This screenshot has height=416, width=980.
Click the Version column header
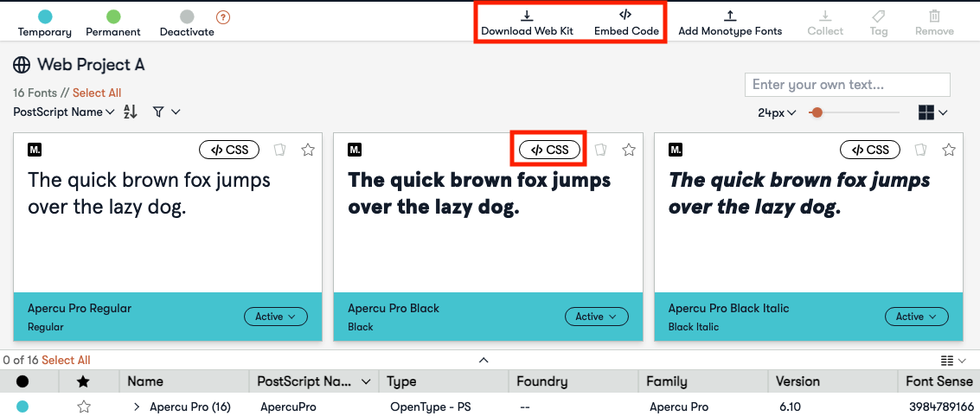pyautogui.click(x=797, y=381)
